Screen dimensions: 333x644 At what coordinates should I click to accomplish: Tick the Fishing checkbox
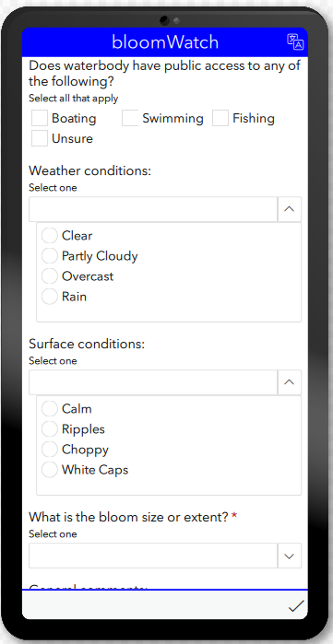pos(220,118)
